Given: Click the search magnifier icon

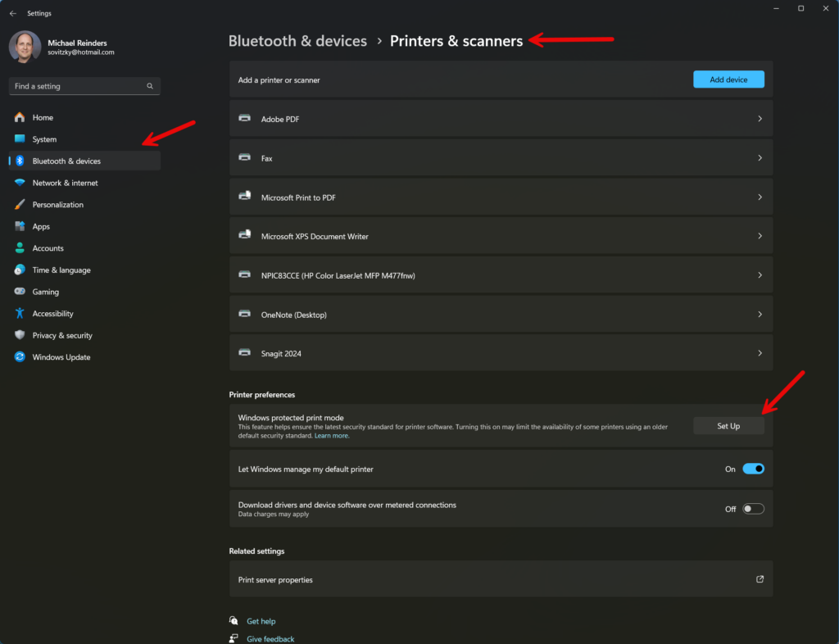Looking at the screenshot, I should 150,86.
